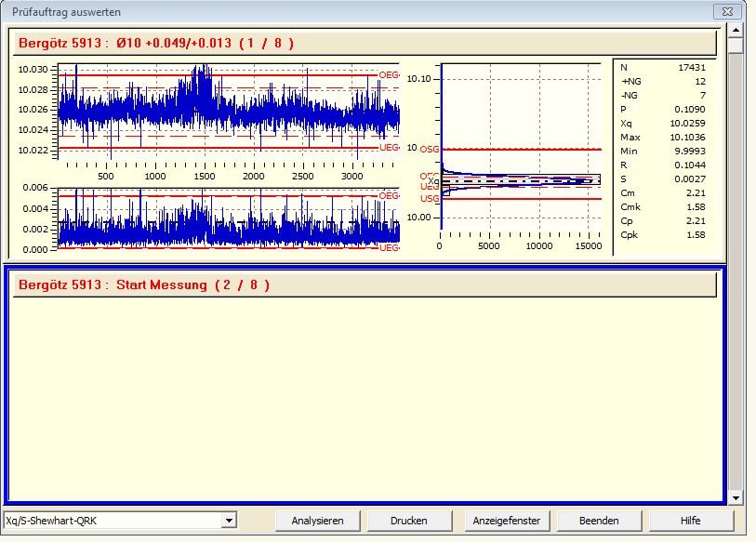Click the lower S-value control chart
This screenshot has height=542, width=756.
(x=228, y=218)
